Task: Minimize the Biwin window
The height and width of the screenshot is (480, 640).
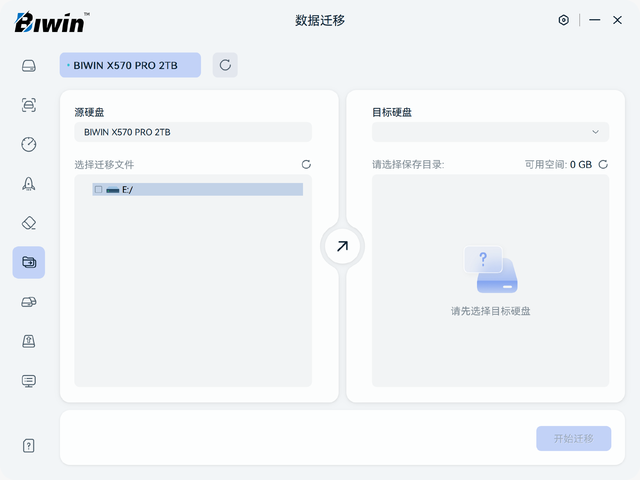Action: 595,20
